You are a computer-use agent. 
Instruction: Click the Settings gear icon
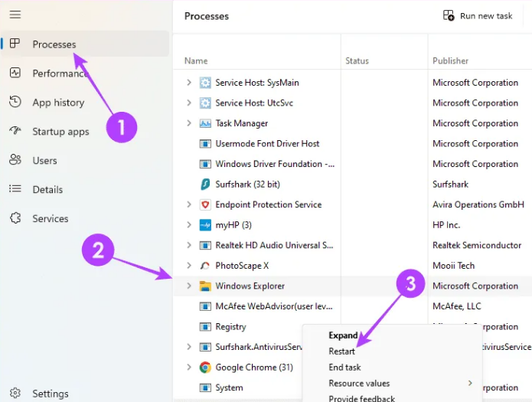[x=15, y=393]
